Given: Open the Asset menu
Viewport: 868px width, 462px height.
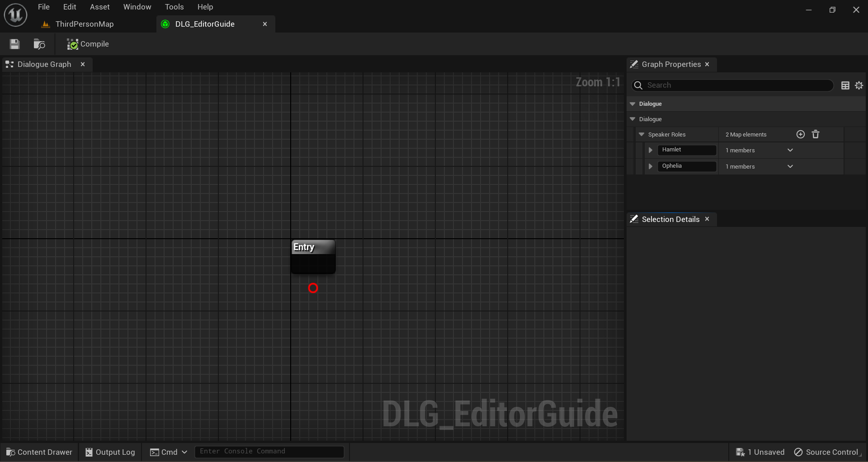Looking at the screenshot, I should [99, 7].
